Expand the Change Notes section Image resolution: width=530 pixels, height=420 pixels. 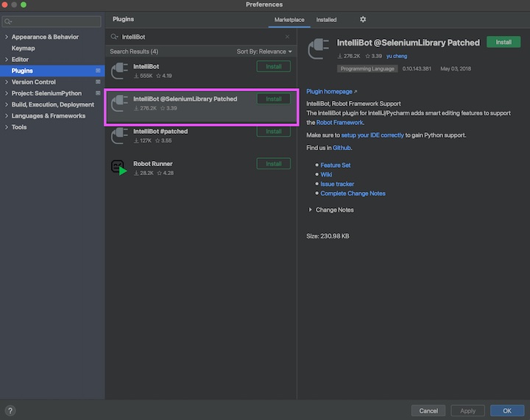coord(310,210)
